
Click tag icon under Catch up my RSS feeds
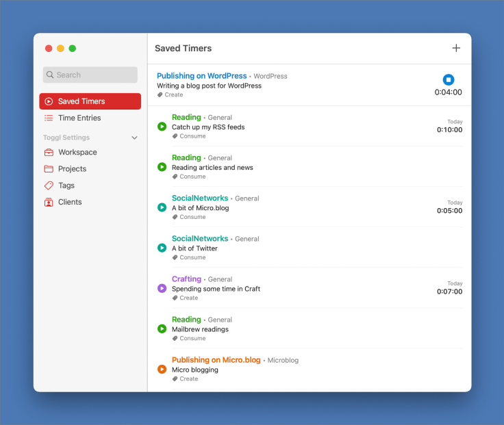pos(175,136)
